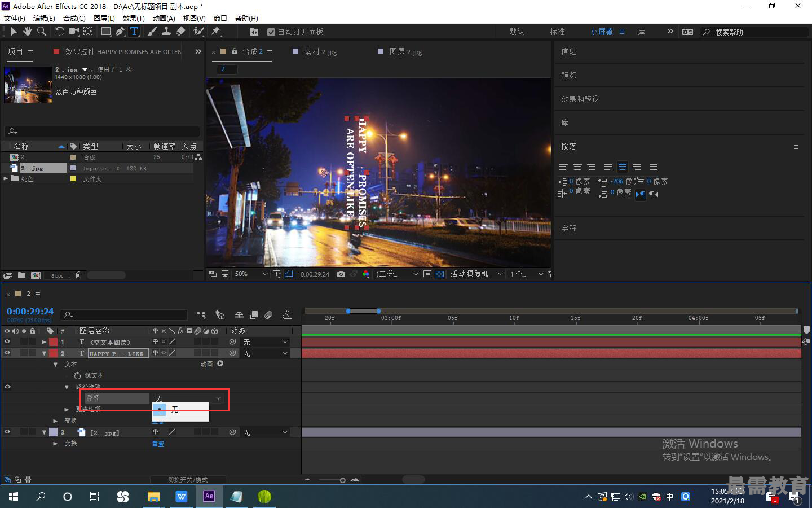Toggle the path options eye visibility
This screenshot has width=812, height=508.
7,387
